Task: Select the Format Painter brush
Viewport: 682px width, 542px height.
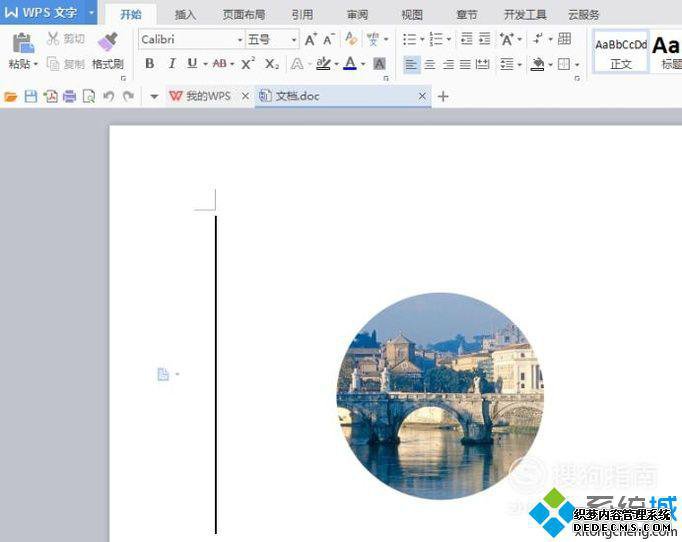Action: 107,42
